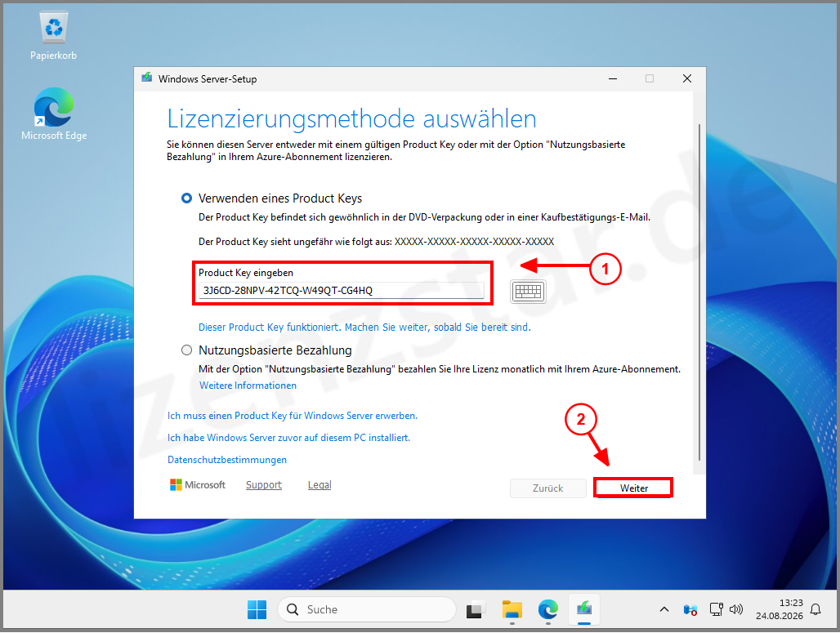The height and width of the screenshot is (633, 840).
Task: Open the volume tray icon
Action: pos(736,609)
